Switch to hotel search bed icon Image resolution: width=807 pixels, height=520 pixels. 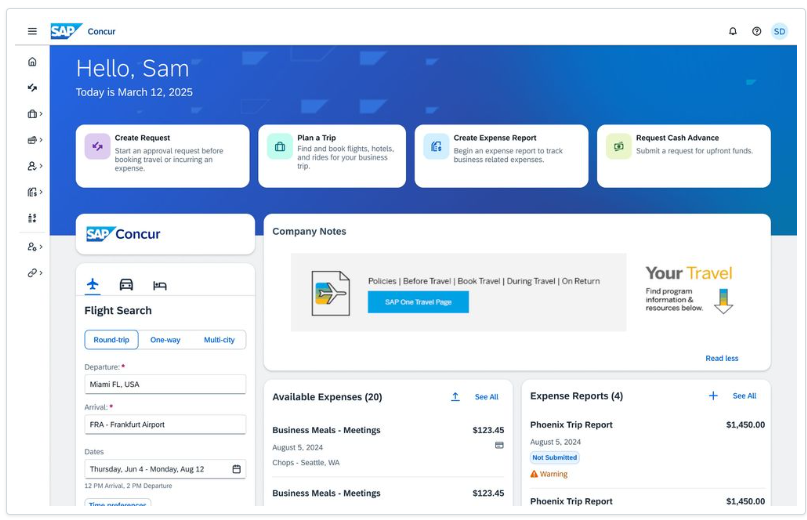click(160, 285)
